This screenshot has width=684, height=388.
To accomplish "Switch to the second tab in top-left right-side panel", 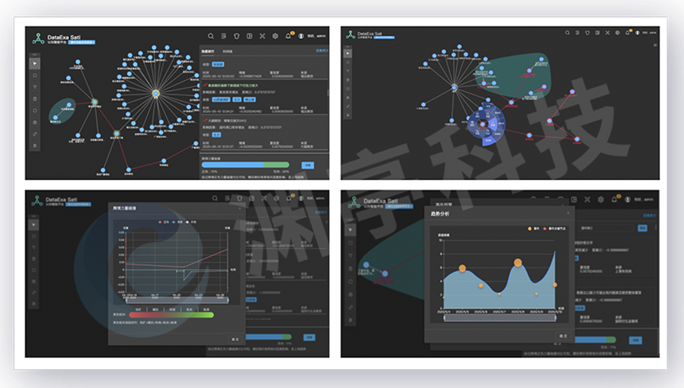I will (x=227, y=51).
